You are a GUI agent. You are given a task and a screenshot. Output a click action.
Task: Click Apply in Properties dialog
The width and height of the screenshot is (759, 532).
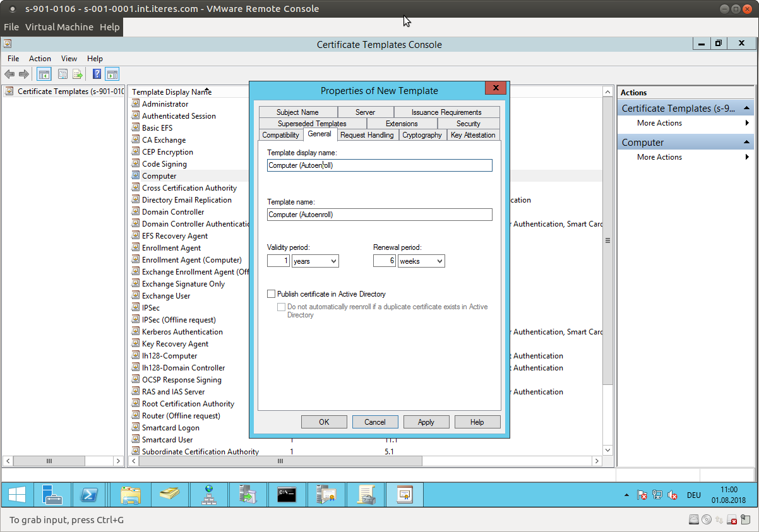(426, 422)
